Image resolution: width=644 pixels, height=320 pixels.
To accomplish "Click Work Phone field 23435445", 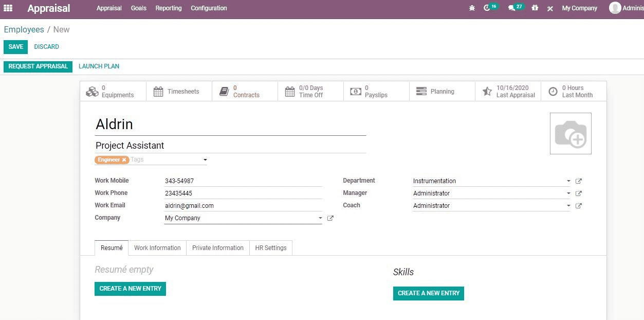I will [x=243, y=193].
